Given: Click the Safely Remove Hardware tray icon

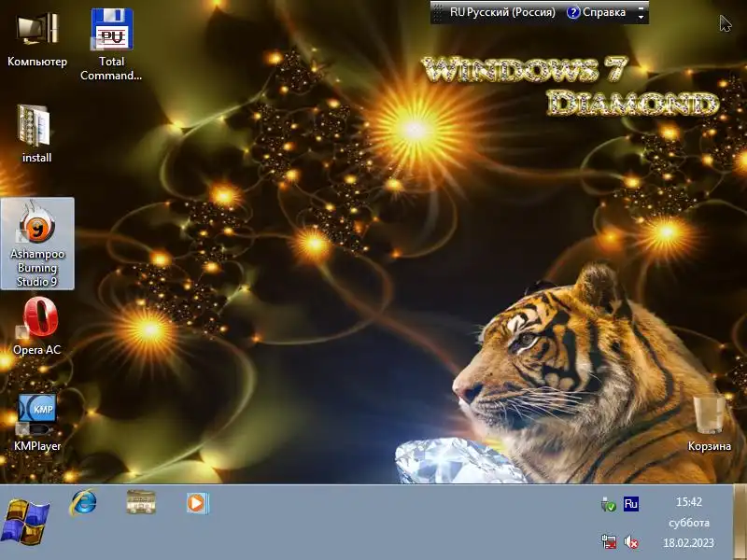Looking at the screenshot, I should click(609, 504).
